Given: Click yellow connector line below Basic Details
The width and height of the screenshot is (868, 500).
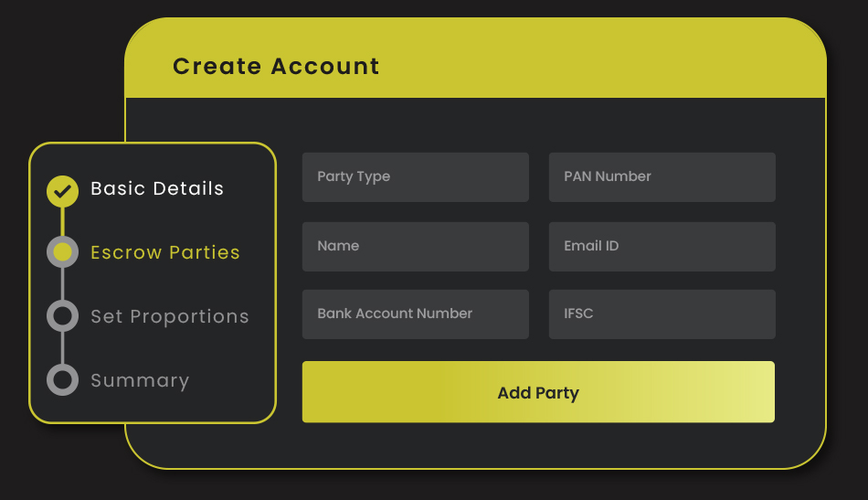Looking at the screenshot, I should coord(62,221).
